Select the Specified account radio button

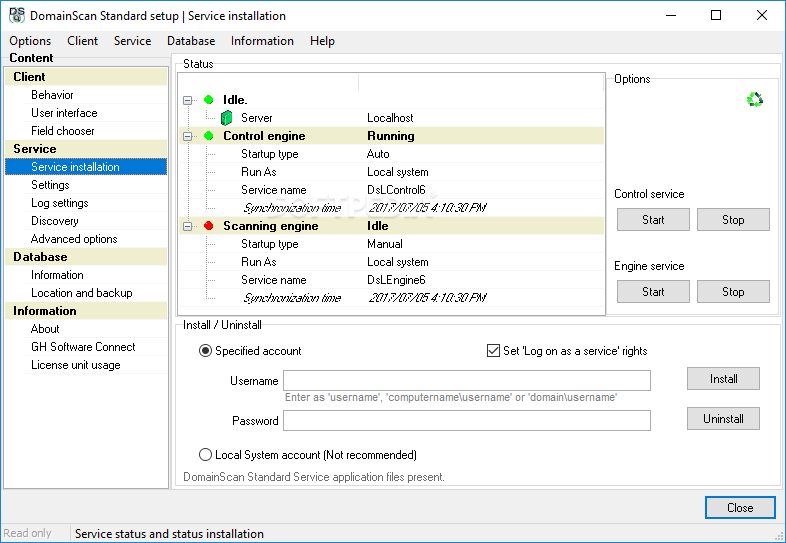(x=205, y=350)
